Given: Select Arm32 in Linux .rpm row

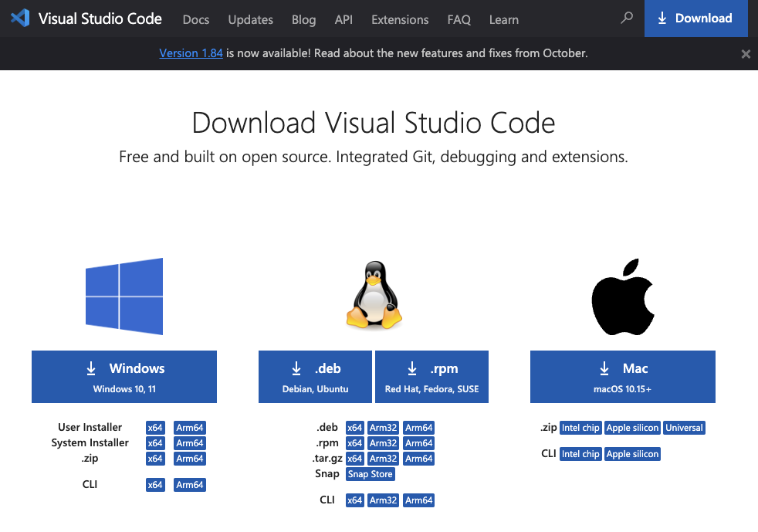Looking at the screenshot, I should 384,443.
